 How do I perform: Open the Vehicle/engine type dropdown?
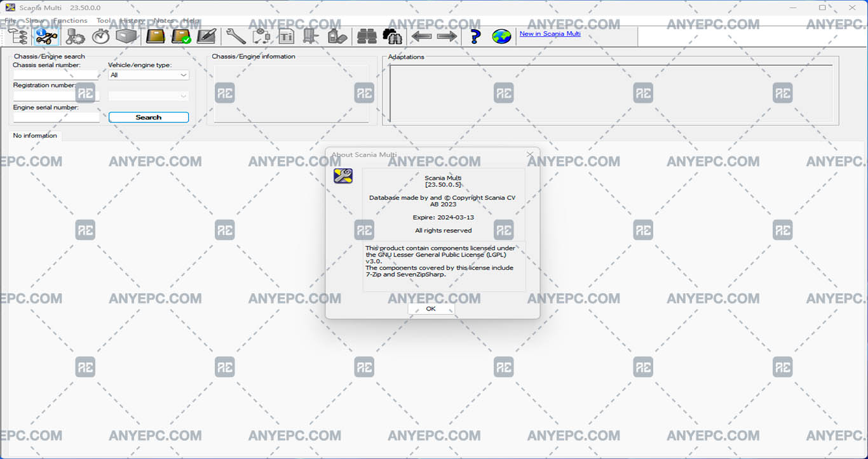pyautogui.click(x=149, y=75)
